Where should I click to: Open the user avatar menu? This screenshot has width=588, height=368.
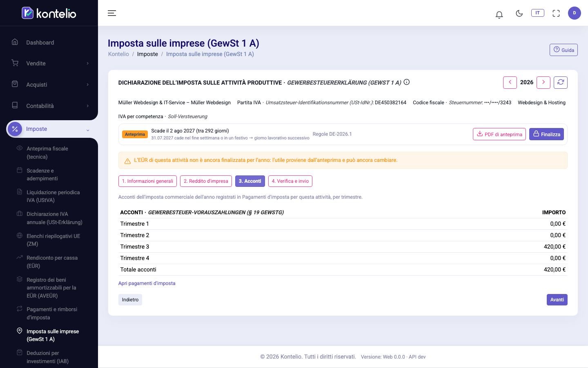[574, 13]
